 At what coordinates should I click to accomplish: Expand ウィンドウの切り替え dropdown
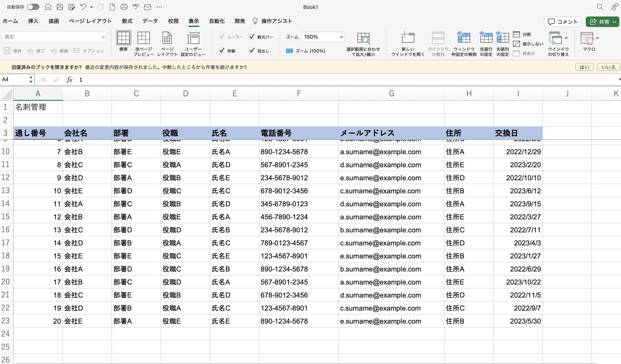[x=566, y=38]
